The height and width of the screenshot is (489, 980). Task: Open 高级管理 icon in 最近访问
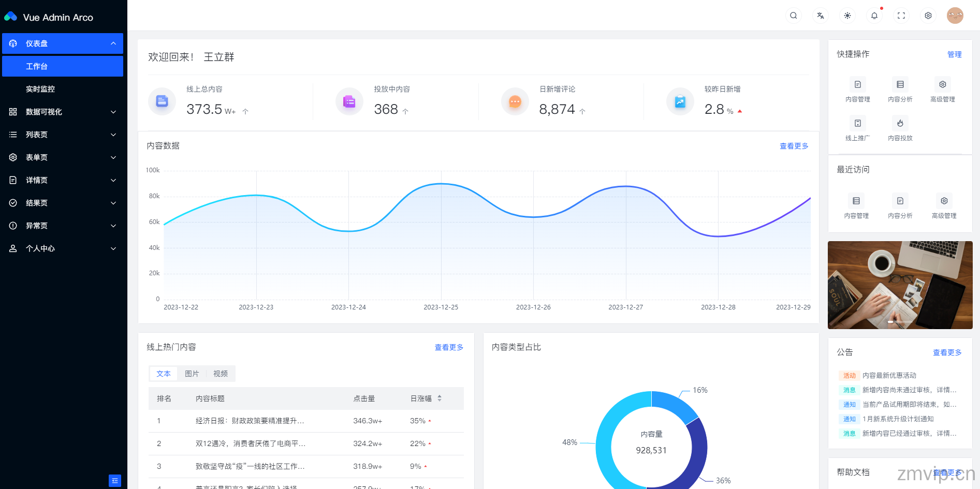point(944,201)
